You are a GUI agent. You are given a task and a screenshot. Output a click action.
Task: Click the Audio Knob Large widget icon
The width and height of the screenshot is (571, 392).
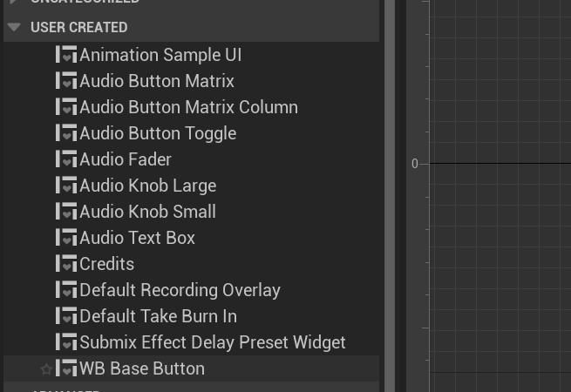tap(66, 186)
